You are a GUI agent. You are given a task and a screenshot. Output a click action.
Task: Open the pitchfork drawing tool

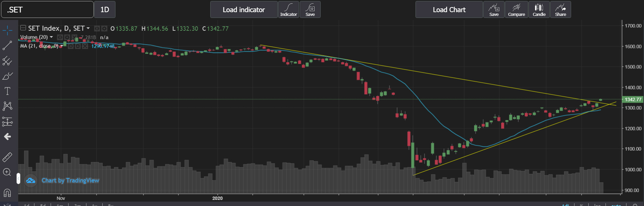[7, 61]
